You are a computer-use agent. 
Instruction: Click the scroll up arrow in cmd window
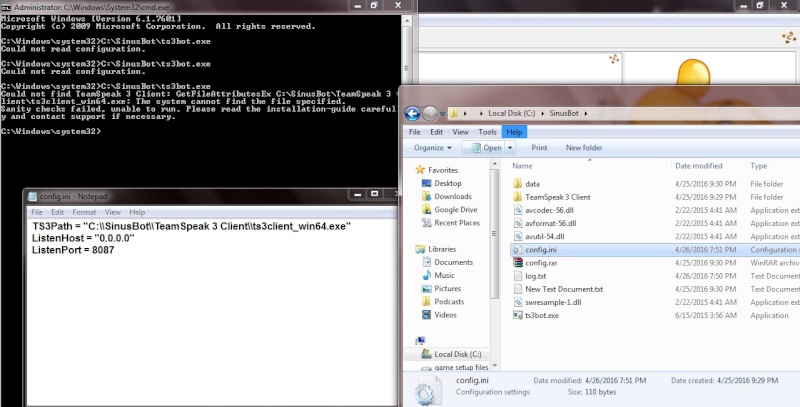click(x=407, y=20)
